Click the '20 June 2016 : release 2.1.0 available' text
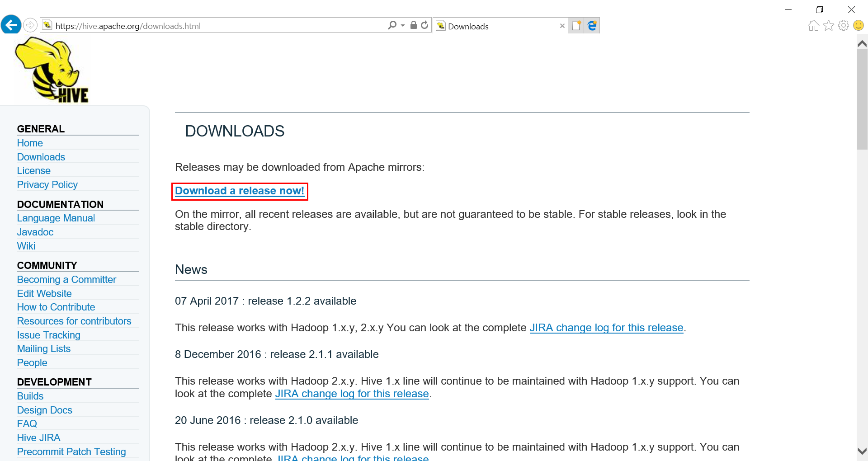 click(x=266, y=421)
